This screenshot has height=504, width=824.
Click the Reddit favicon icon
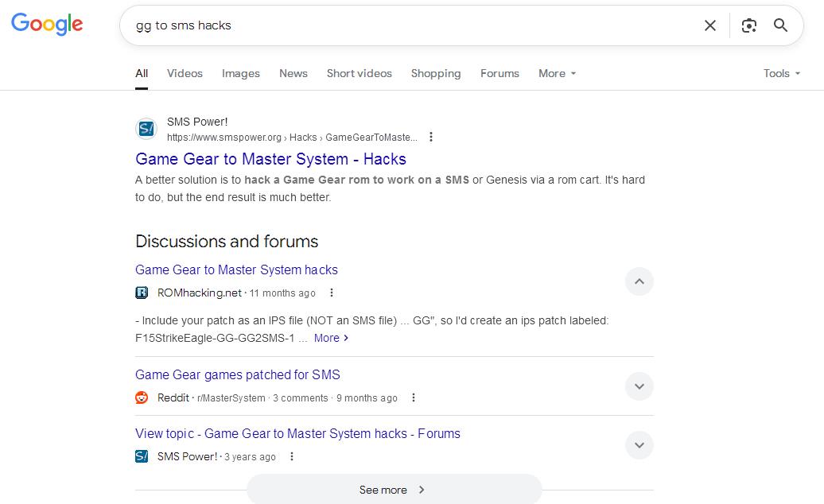click(x=142, y=397)
